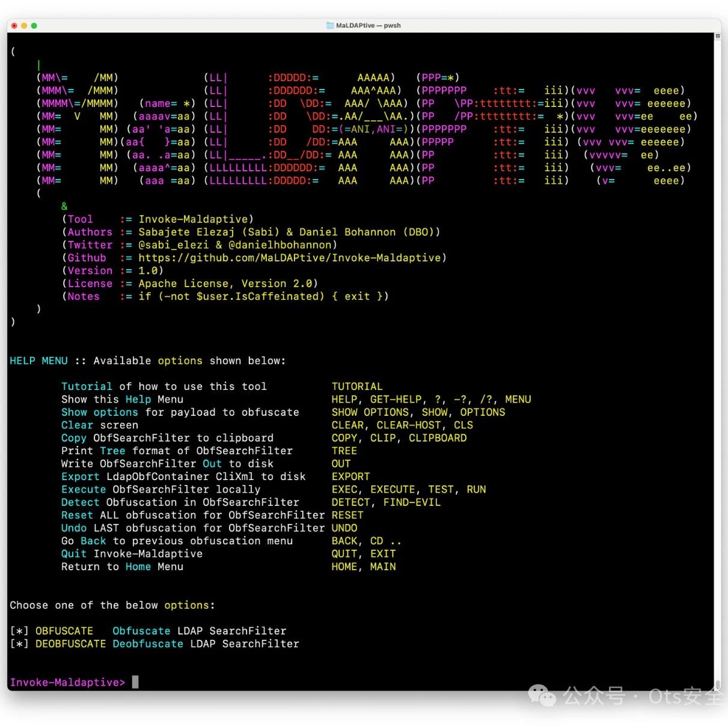The image size is (728, 727).
Task: Click the HELP MENU heading
Action: point(38,360)
